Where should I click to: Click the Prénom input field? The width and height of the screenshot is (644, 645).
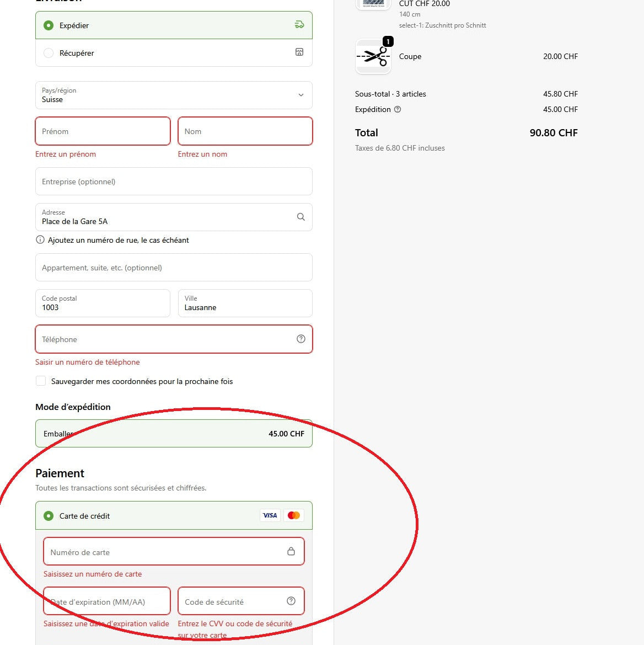click(103, 131)
